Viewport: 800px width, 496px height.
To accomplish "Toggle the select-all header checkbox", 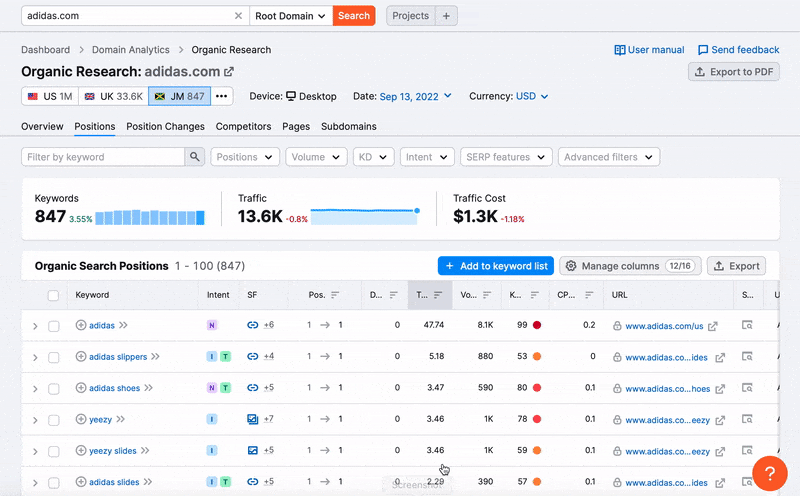I will [53, 295].
